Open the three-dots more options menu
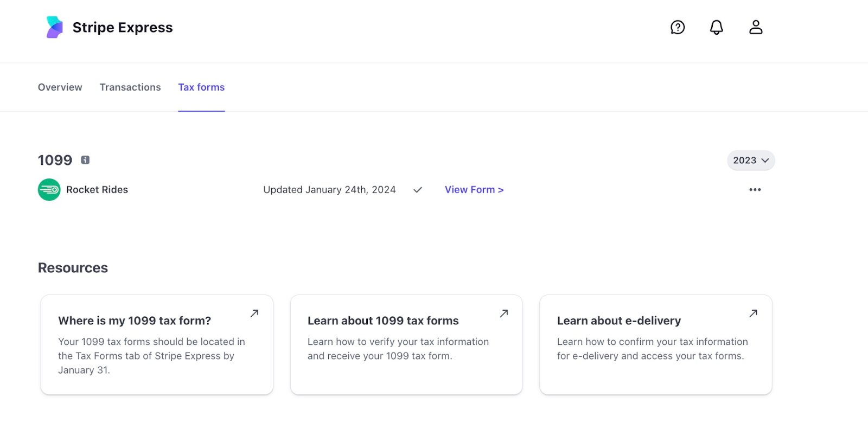The height and width of the screenshot is (429, 868). tap(755, 190)
